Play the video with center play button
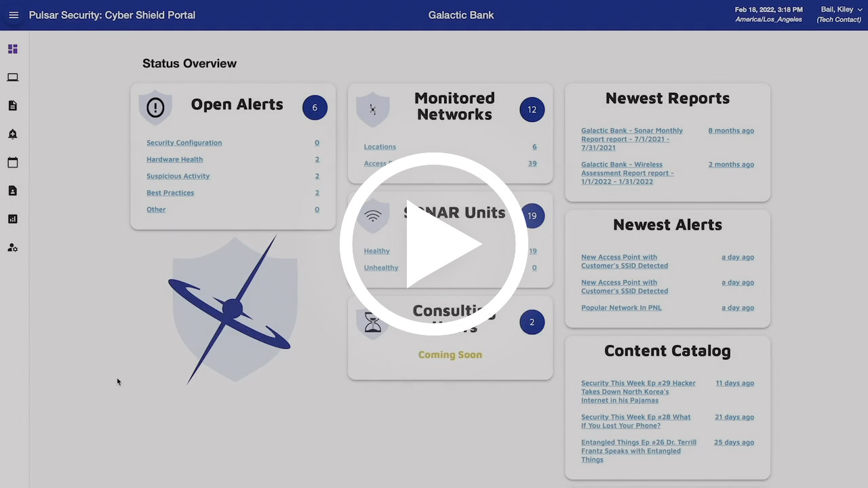This screenshot has width=868, height=488. [434, 244]
